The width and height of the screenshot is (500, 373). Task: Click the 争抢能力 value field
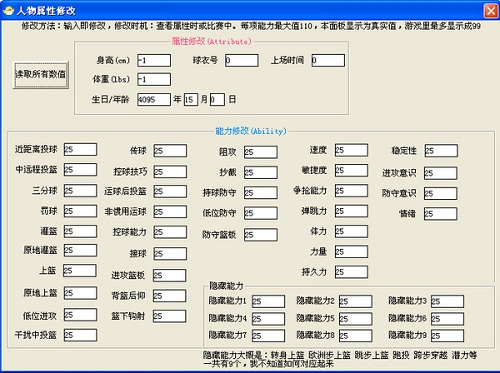click(x=351, y=191)
